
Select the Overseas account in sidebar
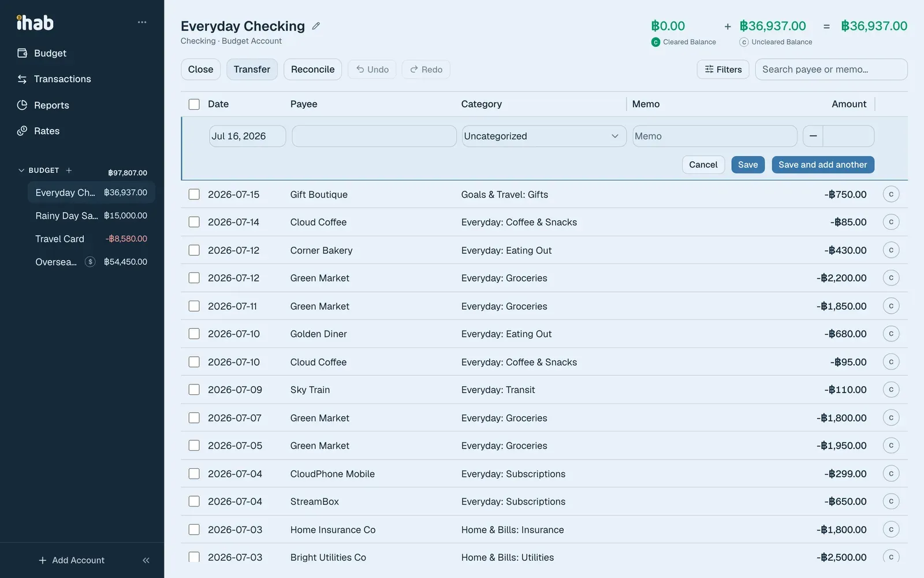point(91,262)
